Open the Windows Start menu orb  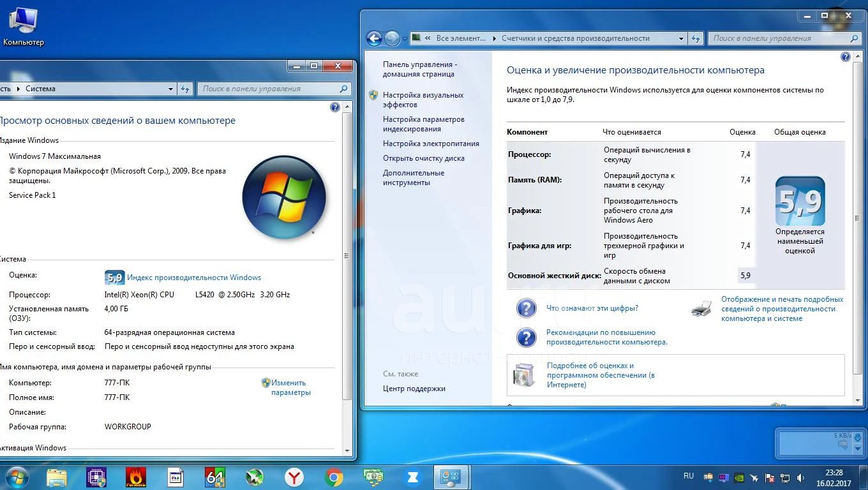click(16, 477)
